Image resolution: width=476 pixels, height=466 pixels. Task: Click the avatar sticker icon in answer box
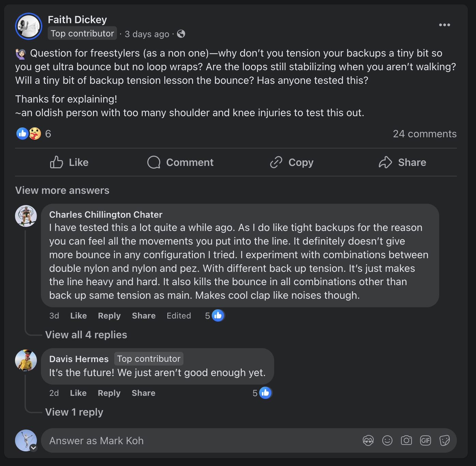pos(368,440)
